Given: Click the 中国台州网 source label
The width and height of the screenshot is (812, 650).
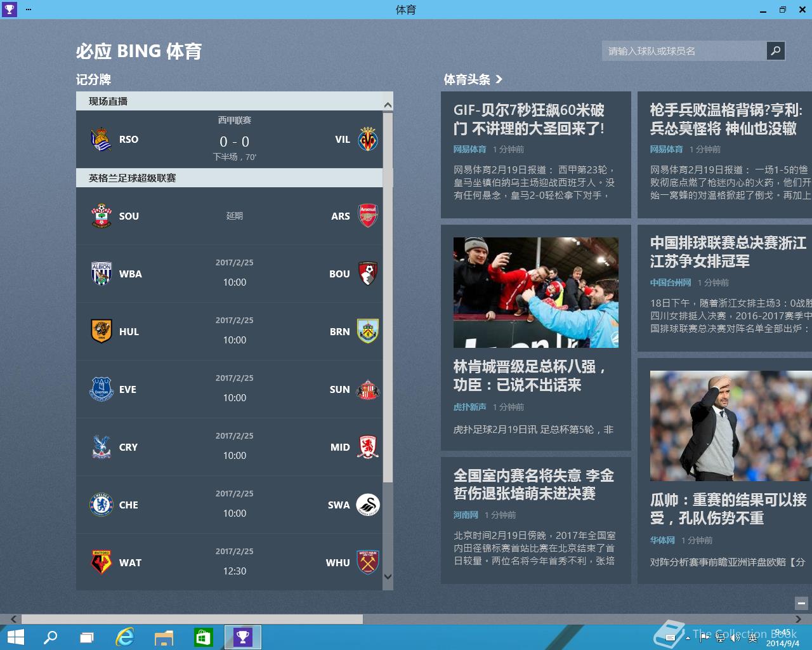Looking at the screenshot, I should coord(671,282).
